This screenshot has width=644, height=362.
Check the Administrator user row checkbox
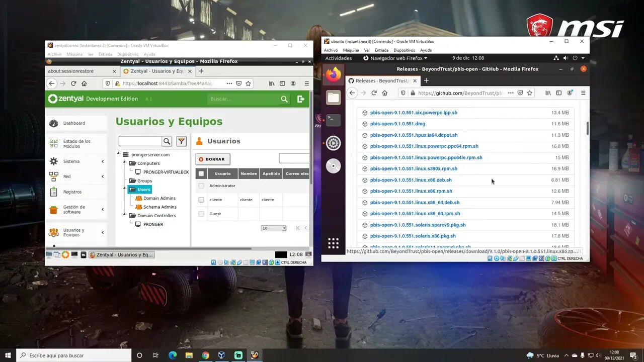[201, 186]
